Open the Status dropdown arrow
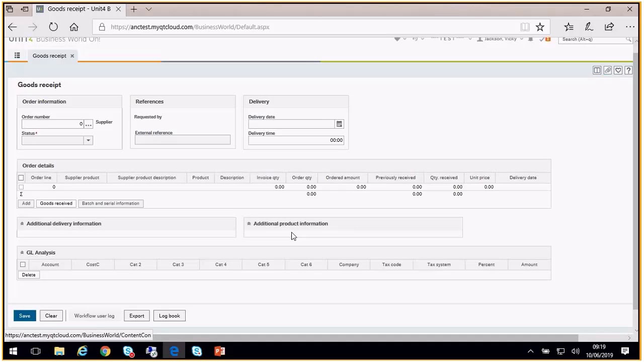The width and height of the screenshot is (644, 362). (x=89, y=140)
